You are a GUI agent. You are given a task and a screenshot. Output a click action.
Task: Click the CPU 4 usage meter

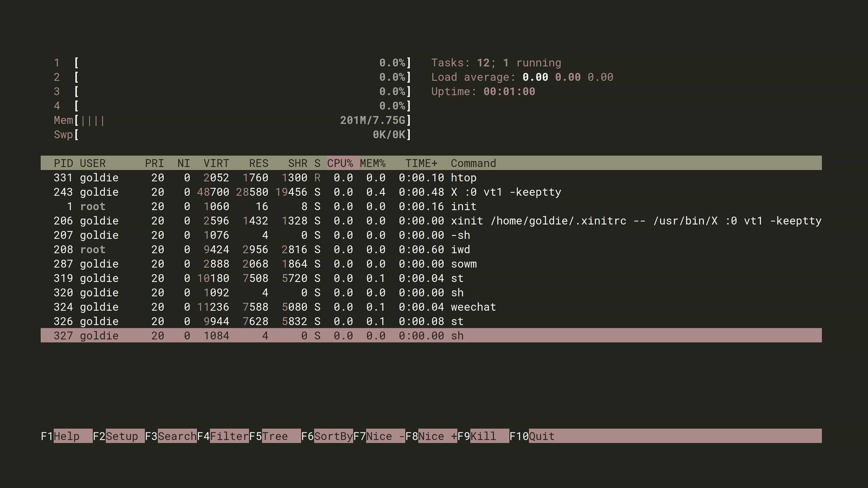point(232,106)
